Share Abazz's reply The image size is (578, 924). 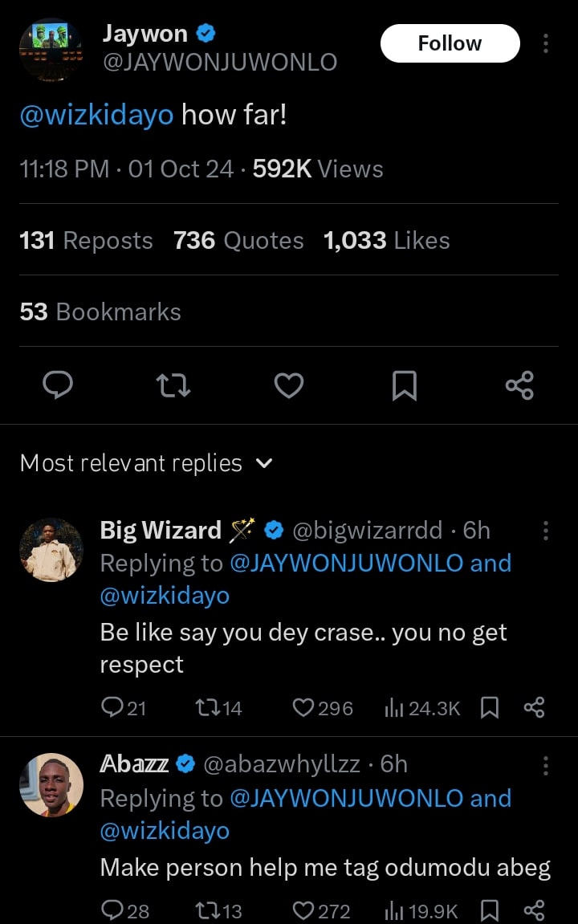coord(534,910)
